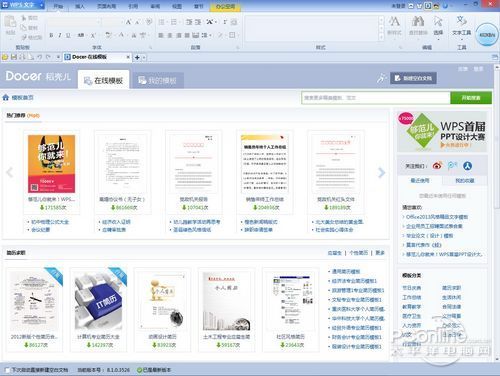Click the Save icon in quick access toolbar
This screenshot has height=376, width=500.
(x=14, y=57)
